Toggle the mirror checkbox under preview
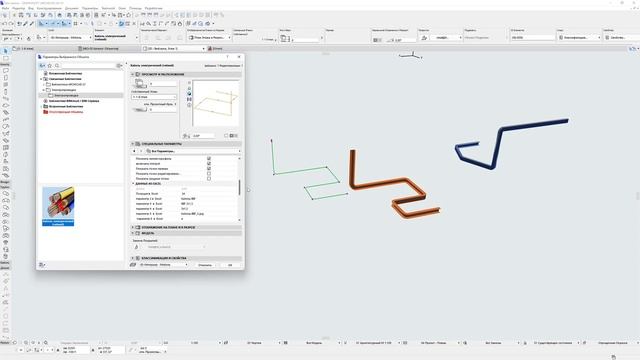Viewport: 640px width, 360px height. (226, 136)
